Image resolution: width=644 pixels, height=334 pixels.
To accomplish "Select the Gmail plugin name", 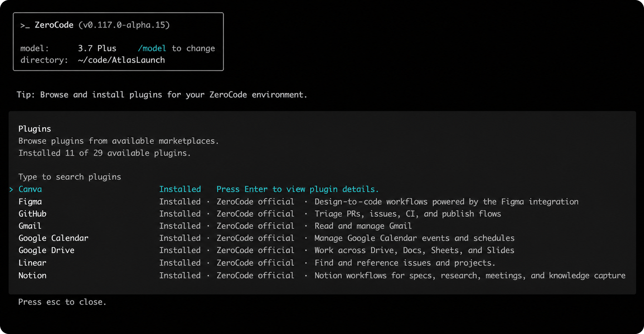I will [30, 226].
